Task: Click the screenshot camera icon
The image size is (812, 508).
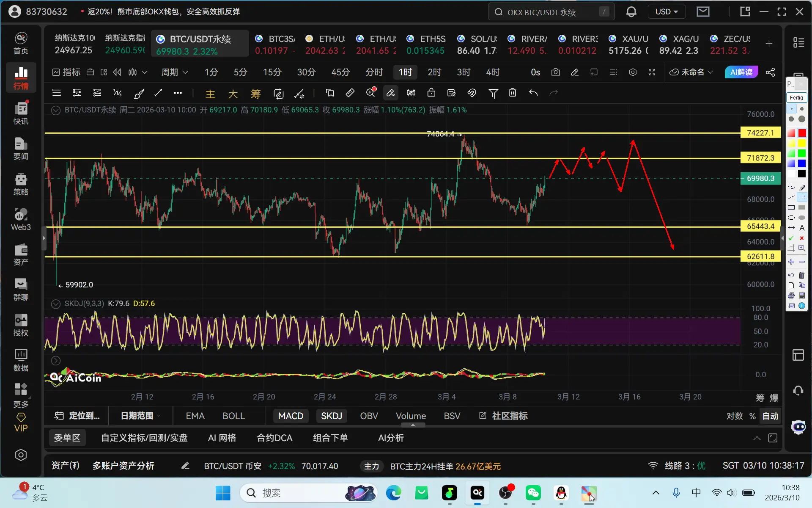Action: click(556, 72)
